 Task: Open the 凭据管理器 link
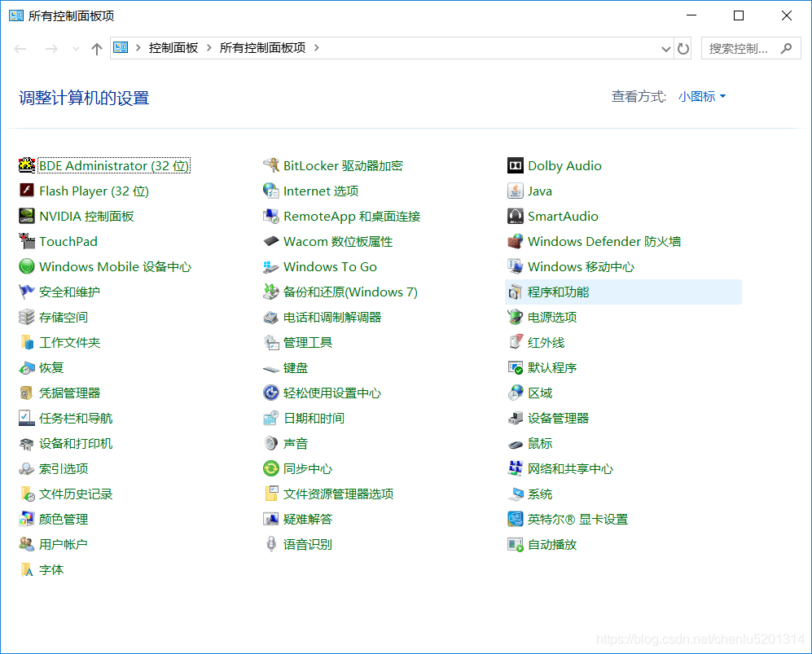tap(69, 393)
